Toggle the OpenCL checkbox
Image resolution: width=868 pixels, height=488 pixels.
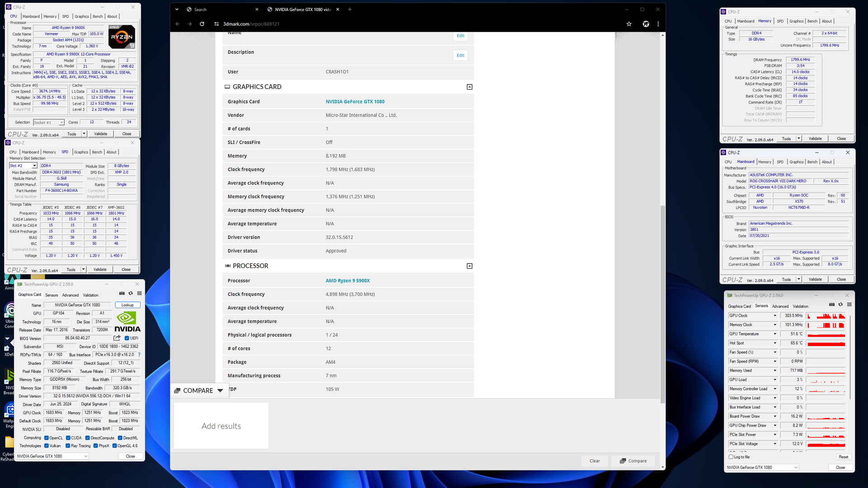point(47,438)
